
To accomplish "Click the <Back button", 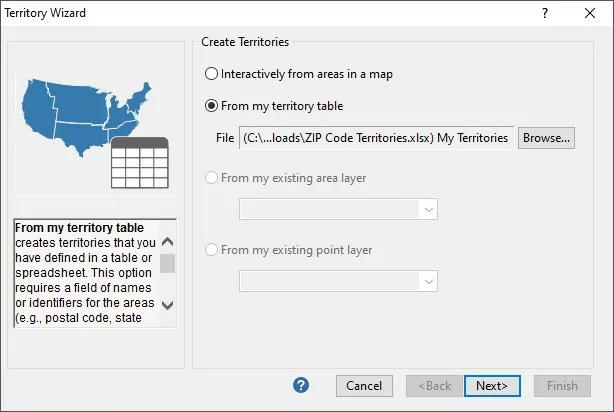I will tap(434, 386).
